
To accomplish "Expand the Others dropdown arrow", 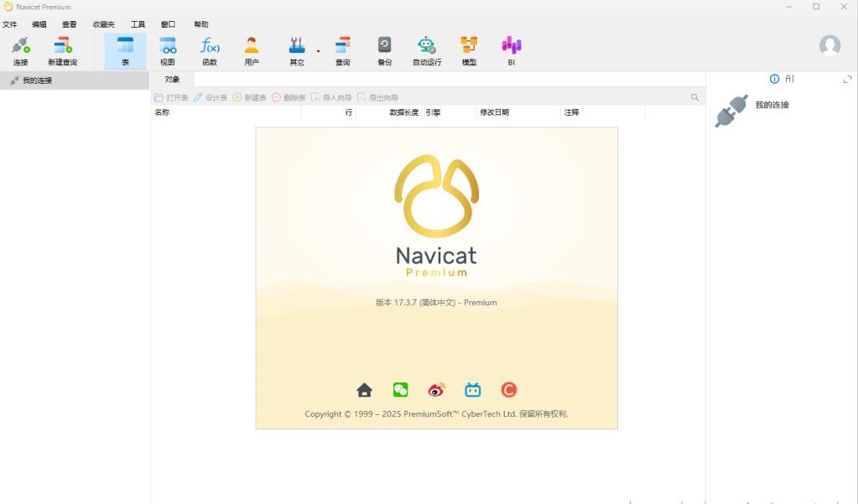I will point(318,51).
